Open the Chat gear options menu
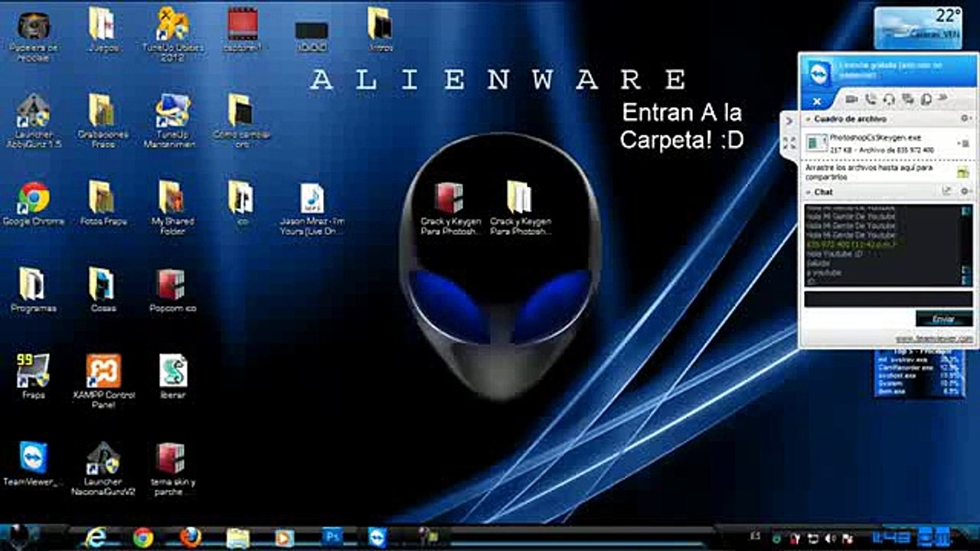980x551 pixels. [965, 191]
